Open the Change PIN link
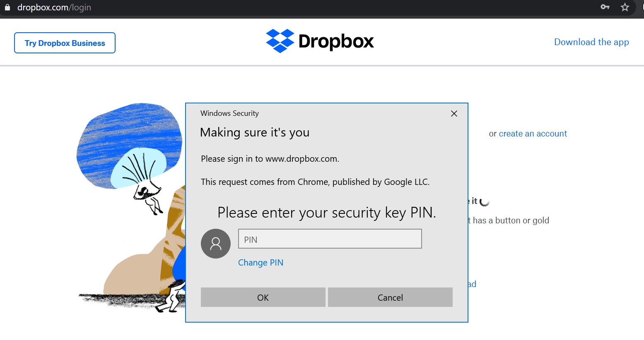The height and width of the screenshot is (340, 644). [260, 263]
